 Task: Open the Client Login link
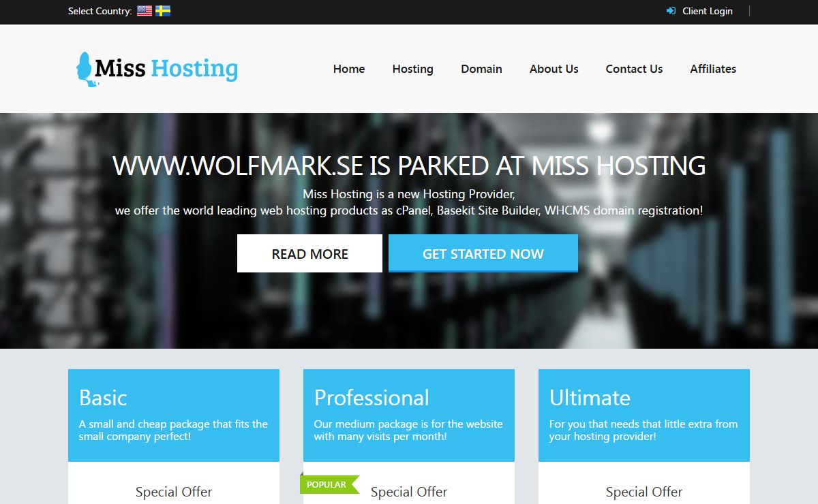click(707, 11)
